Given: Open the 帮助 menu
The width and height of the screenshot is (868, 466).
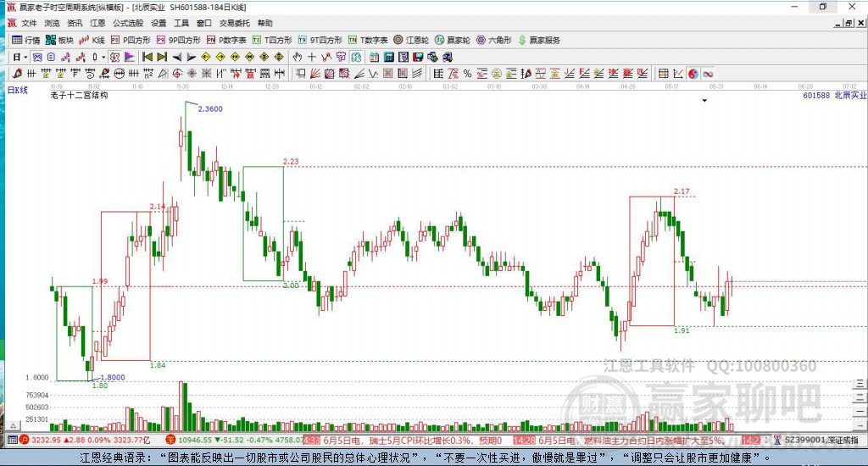Looking at the screenshot, I should coord(265,23).
